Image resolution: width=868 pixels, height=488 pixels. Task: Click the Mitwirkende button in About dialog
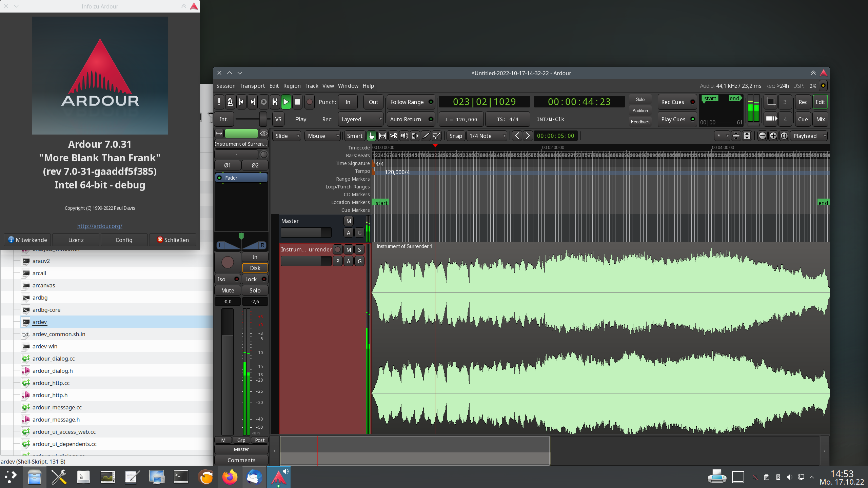click(x=27, y=240)
